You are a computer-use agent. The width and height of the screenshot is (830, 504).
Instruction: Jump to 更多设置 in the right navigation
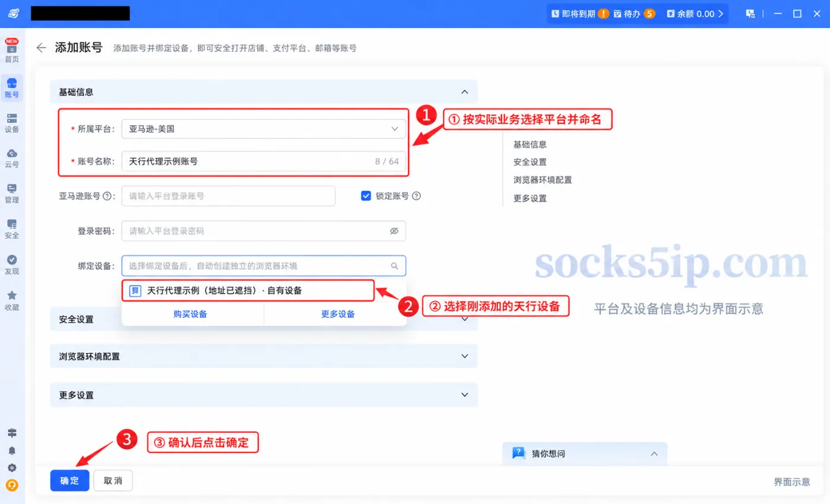(x=530, y=198)
